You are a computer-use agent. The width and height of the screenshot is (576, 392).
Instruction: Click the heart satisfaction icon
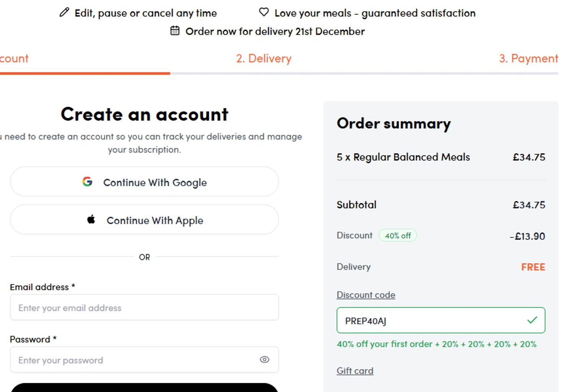pos(264,12)
